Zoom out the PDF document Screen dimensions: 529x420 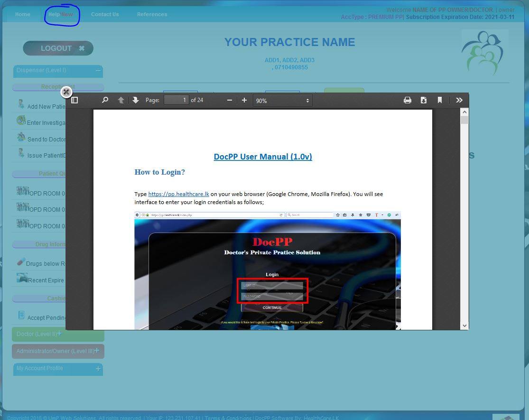tap(230, 100)
